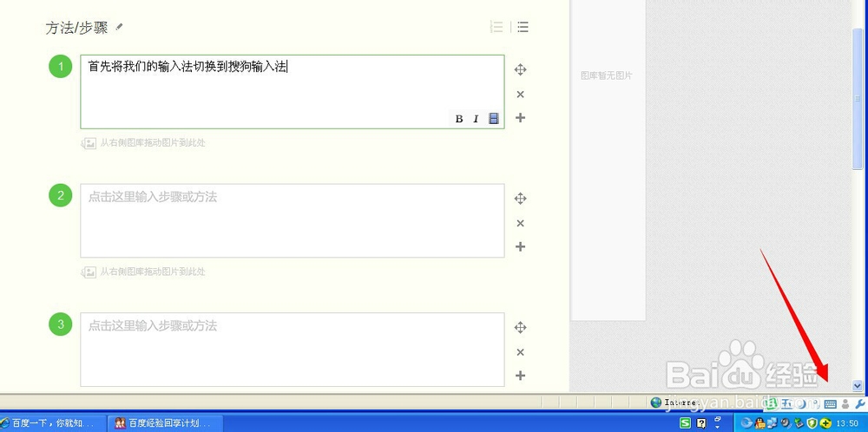Click the question mark help taskbar icon
This screenshot has width=868, height=432.
click(701, 423)
